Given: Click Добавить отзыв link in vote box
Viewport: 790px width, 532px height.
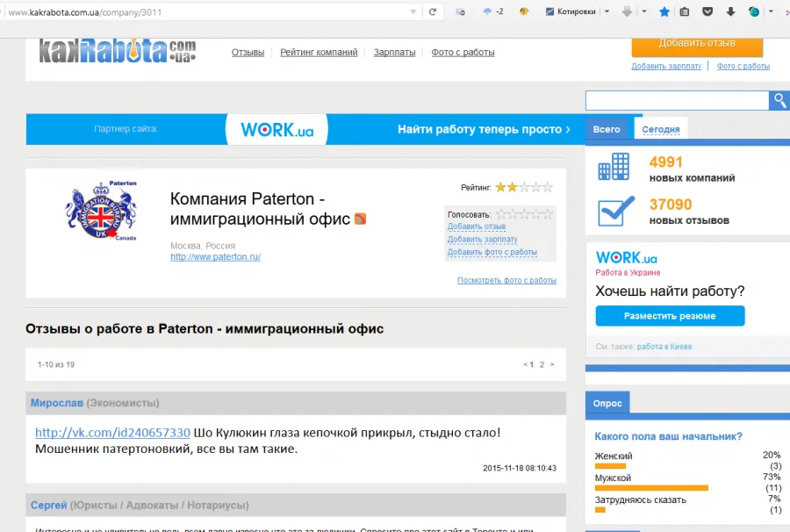Looking at the screenshot, I should point(477,226).
